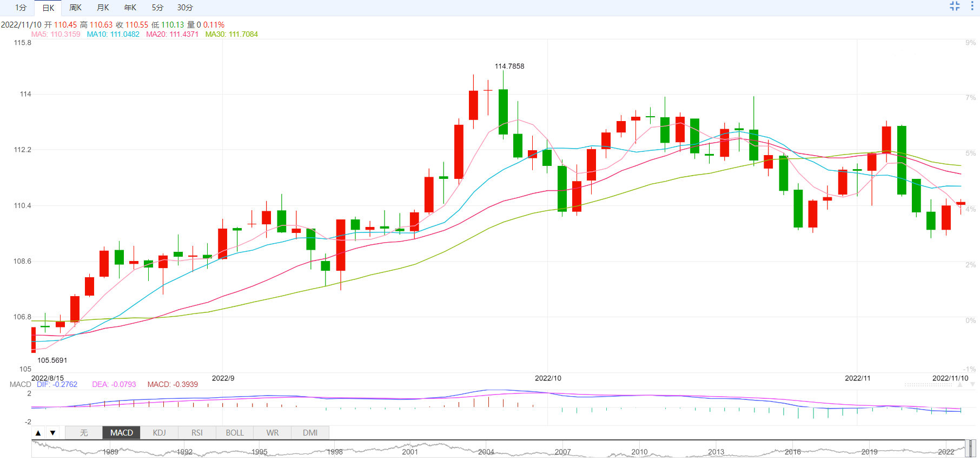Select the 周K weekly chart tab

click(x=76, y=8)
